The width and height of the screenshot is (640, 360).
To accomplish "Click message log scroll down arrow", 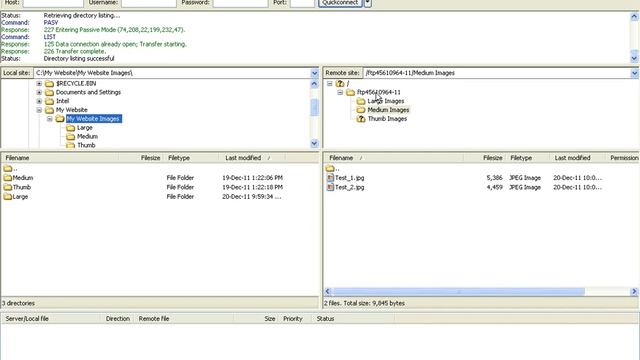I will (634, 59).
